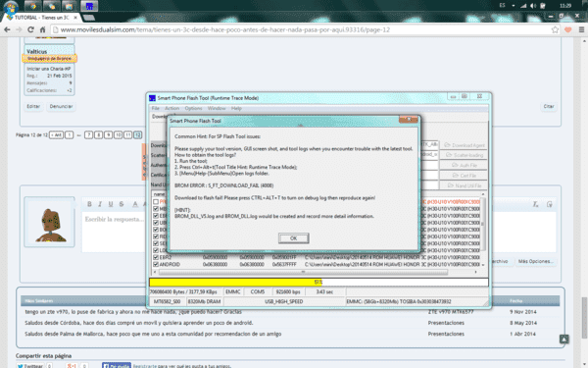Open the Chrome hamburger menu
This screenshot has height=368, width=588.
[x=581, y=29]
